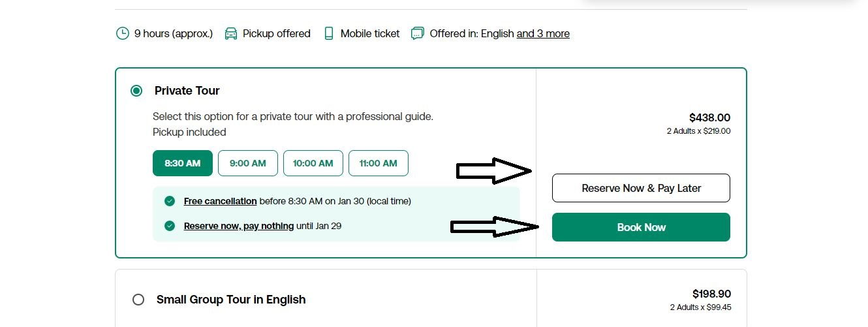Click the Small Group Tour in English title
The height and width of the screenshot is (327, 868).
(x=231, y=300)
